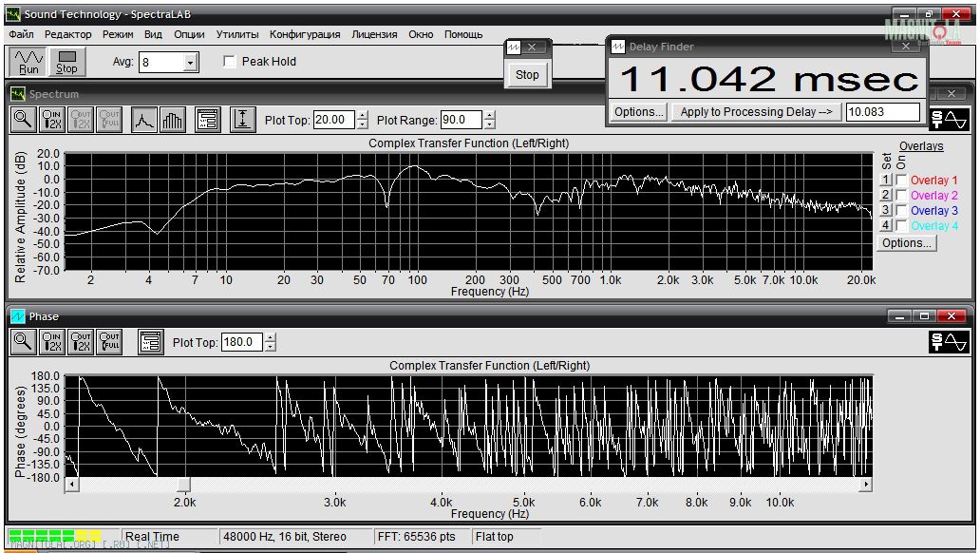This screenshot has width=980, height=553.
Task: Toggle Overlay 3 on checkbox
Action: pos(901,210)
